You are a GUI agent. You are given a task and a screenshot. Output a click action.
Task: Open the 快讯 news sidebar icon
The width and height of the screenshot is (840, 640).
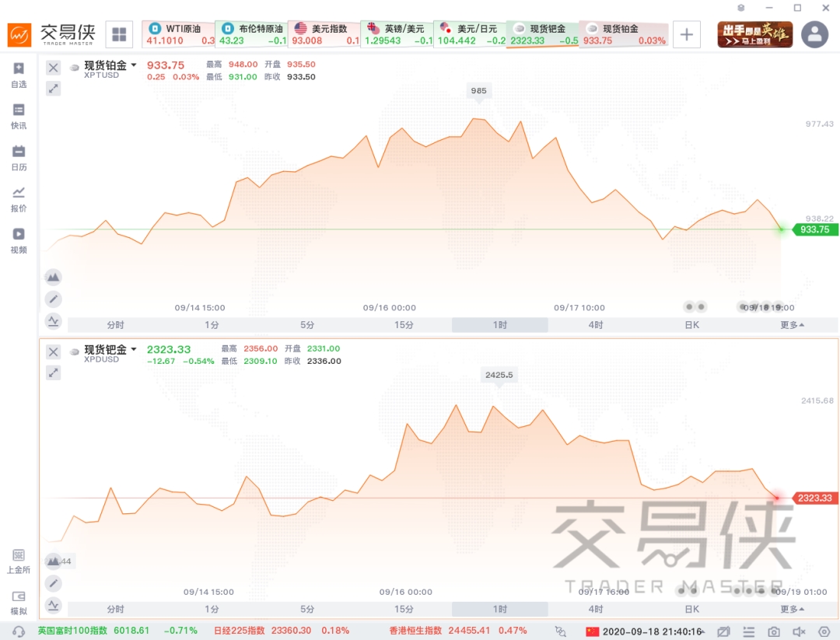pos(19,117)
